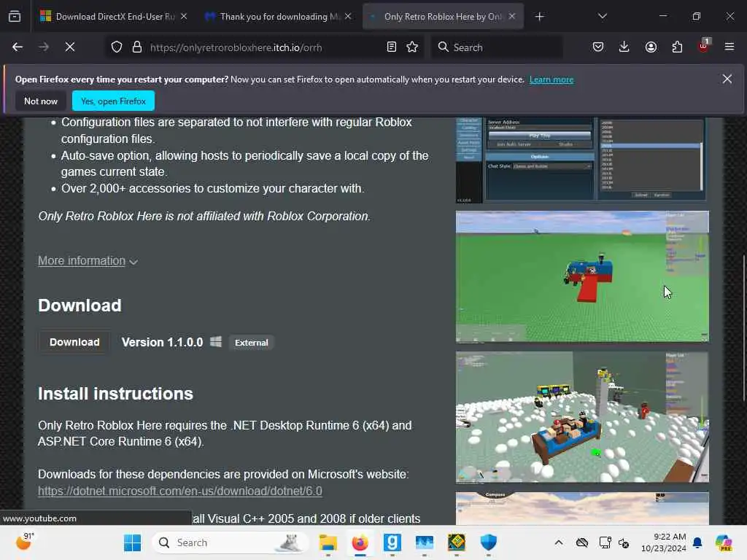The image size is (747, 560).
Task: Switch to Thank you for downloading tab
Action: 278,17
